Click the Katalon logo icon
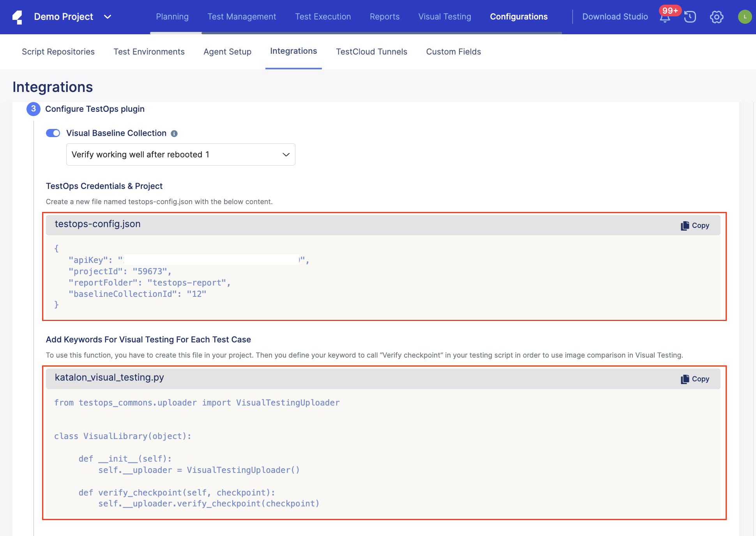Viewport: 756px width, 536px height. click(18, 17)
